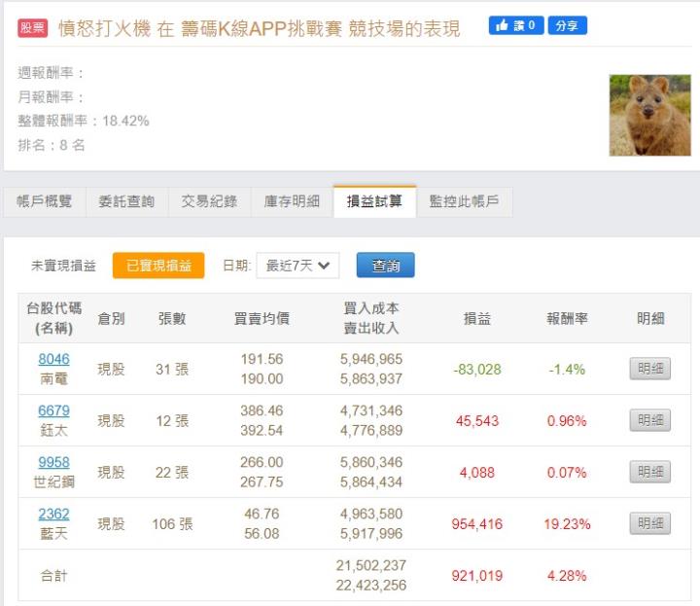The height and width of the screenshot is (606, 700).
Task: Select the orange 已實現損益 button
Action: 158,266
